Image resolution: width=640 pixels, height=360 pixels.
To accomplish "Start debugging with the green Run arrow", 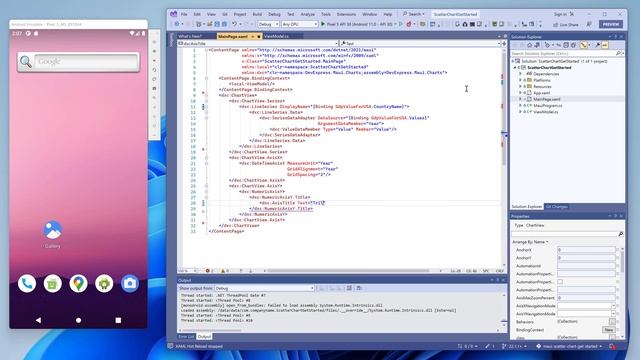I will [323, 24].
